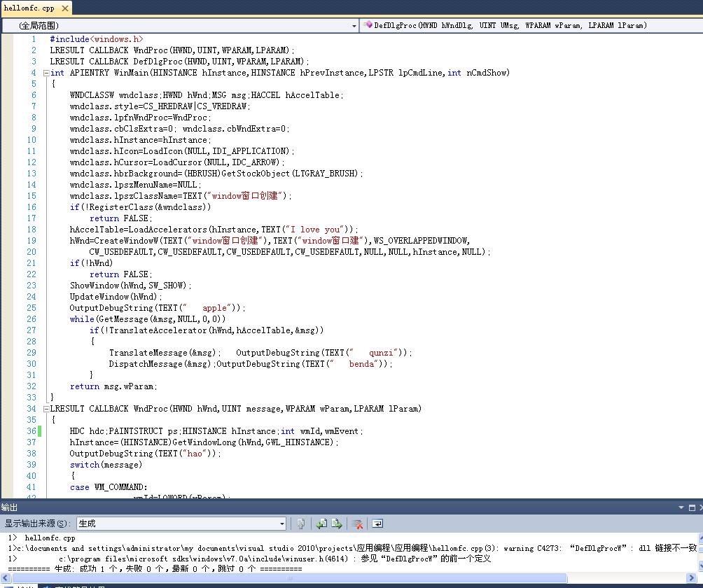703x588 pixels.
Task: Close the hellomfc.cpp tab with its X
Action: (x=65, y=8)
